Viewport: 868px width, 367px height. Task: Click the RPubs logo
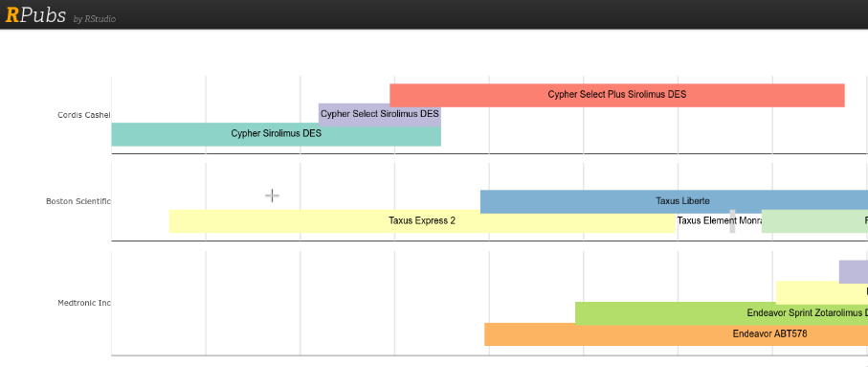[35, 15]
